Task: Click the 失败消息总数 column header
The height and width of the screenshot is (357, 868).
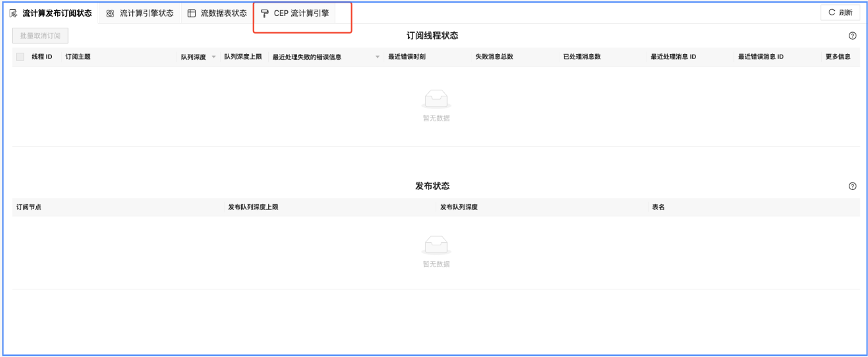Action: [x=494, y=57]
